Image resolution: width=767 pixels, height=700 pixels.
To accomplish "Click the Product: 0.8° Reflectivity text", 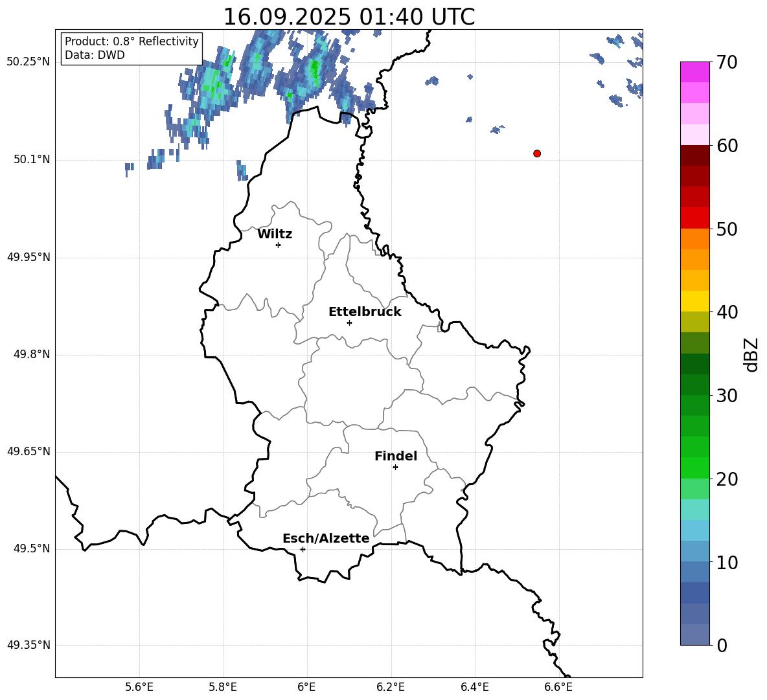I will [132, 41].
